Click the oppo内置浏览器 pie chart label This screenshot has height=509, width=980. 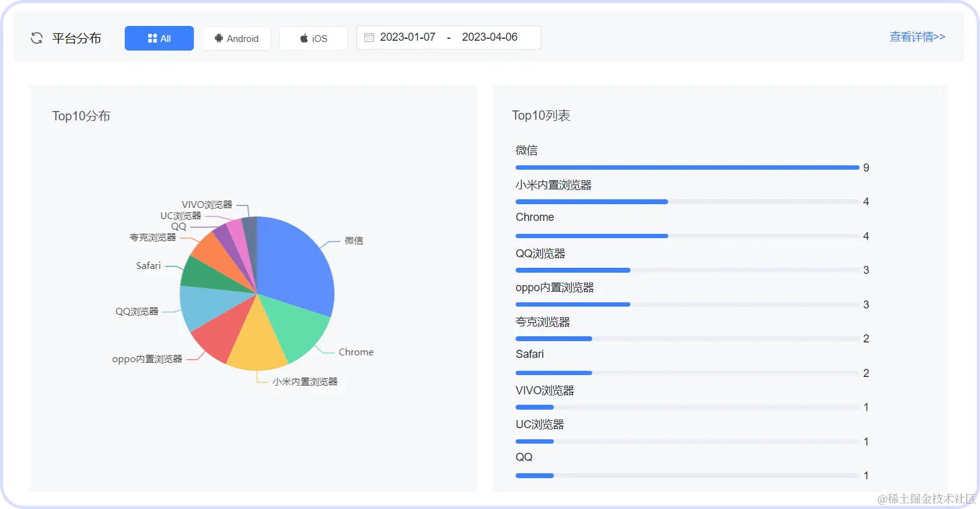[147, 359]
